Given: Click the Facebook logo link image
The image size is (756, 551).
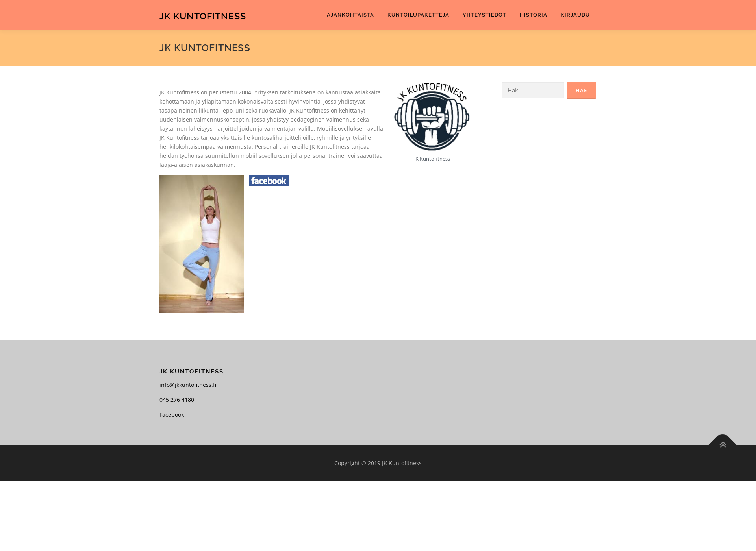Looking at the screenshot, I should [x=268, y=180].
